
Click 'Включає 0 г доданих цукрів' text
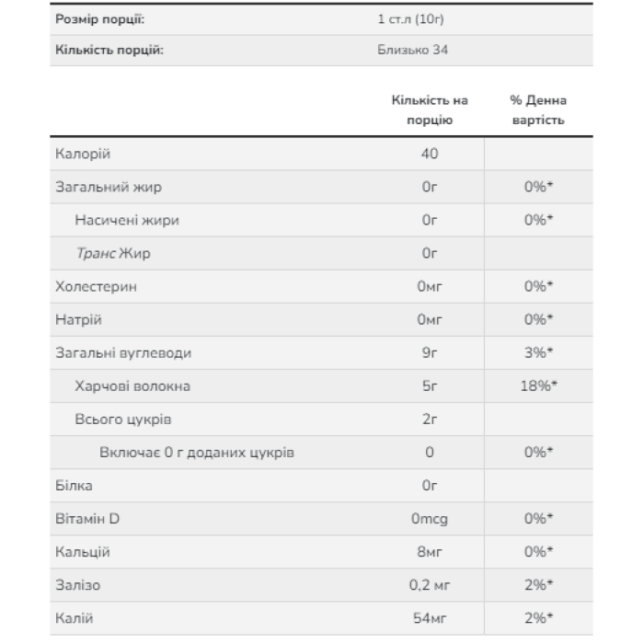click(x=197, y=452)
